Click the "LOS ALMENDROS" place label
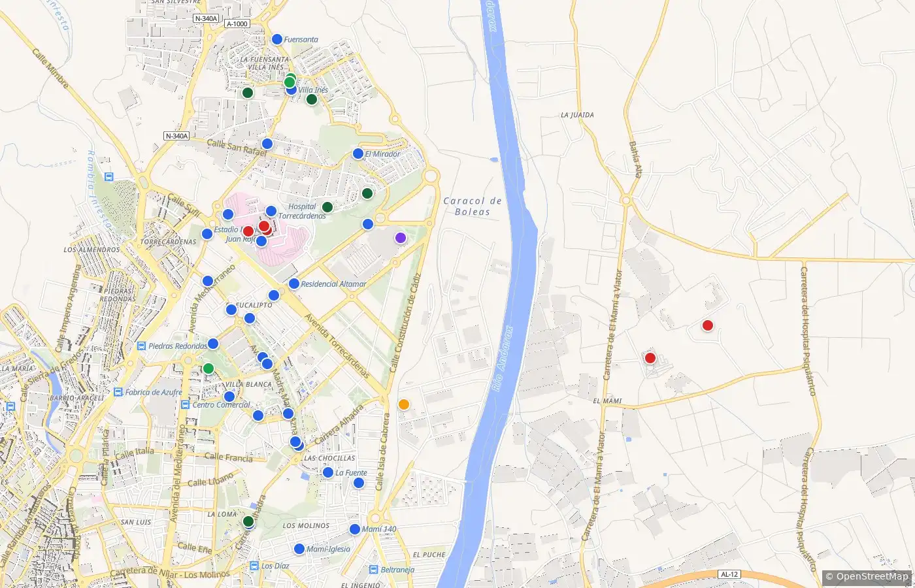 91,250
